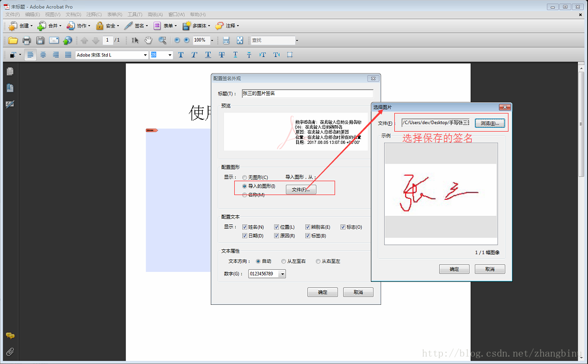The width and height of the screenshot is (588, 364).
Task: Open the Adobe 宋体 Std L font dropdown
Action: click(146, 55)
